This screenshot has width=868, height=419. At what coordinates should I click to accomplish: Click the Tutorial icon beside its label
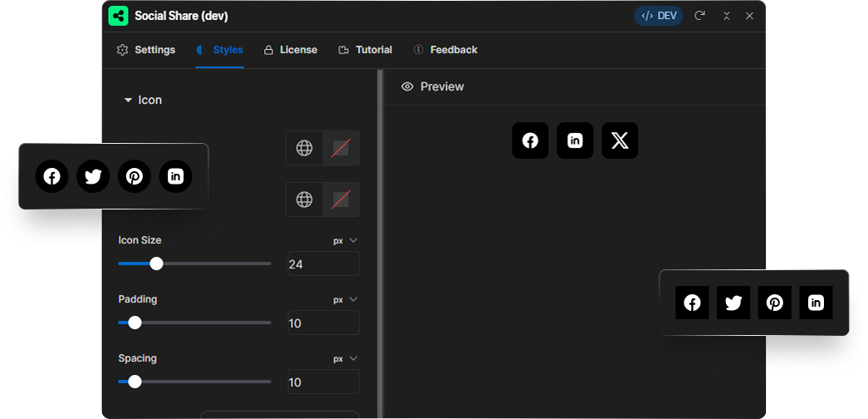pos(343,50)
